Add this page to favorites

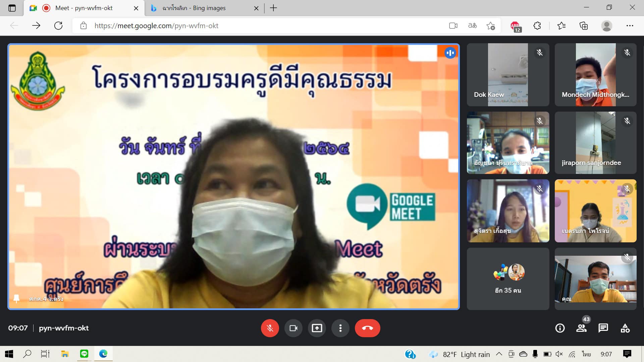pyautogui.click(x=491, y=25)
